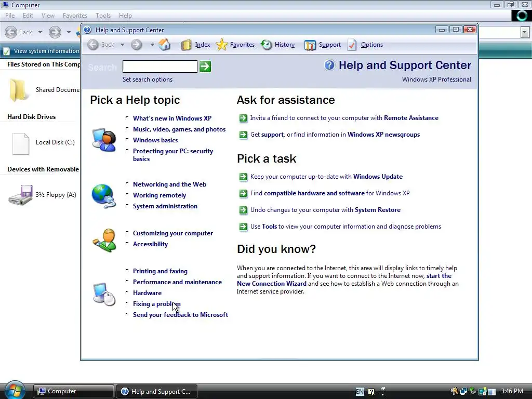Image resolution: width=532 pixels, height=399 pixels.
Task: Open the File menu in Computer window
Action: 10,16
